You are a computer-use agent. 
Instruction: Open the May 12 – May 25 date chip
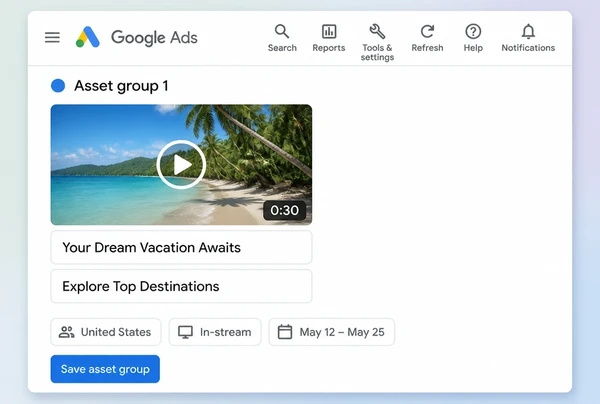pos(331,332)
